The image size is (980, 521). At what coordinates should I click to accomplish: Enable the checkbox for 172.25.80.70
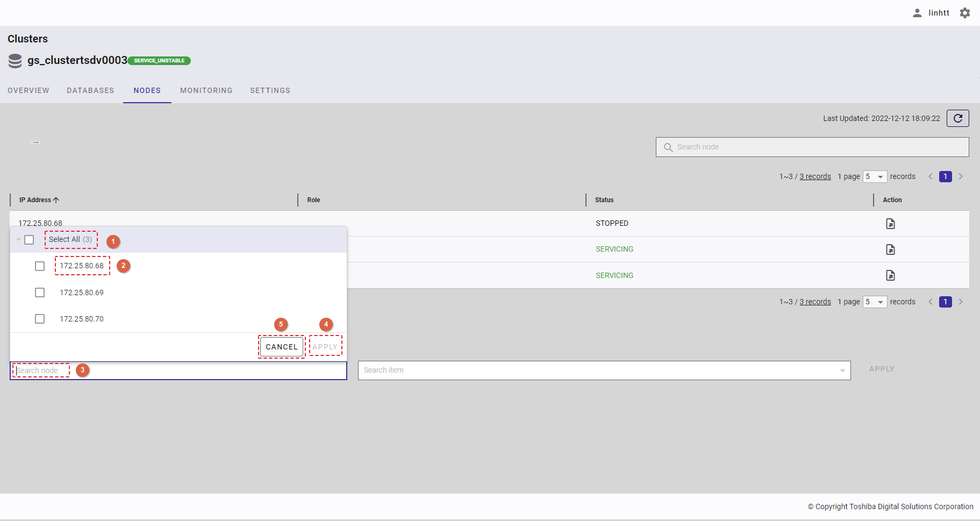point(40,319)
